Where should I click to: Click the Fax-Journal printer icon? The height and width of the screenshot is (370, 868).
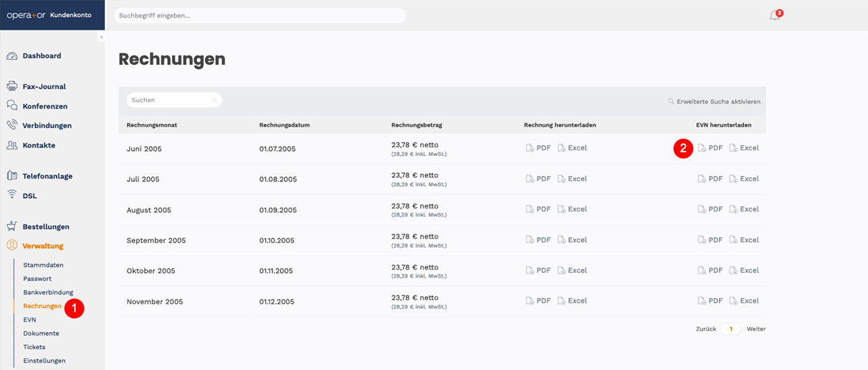click(x=11, y=86)
